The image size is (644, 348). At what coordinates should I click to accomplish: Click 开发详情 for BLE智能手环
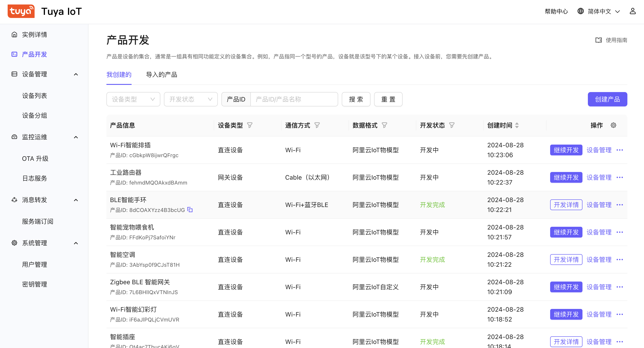pos(566,205)
